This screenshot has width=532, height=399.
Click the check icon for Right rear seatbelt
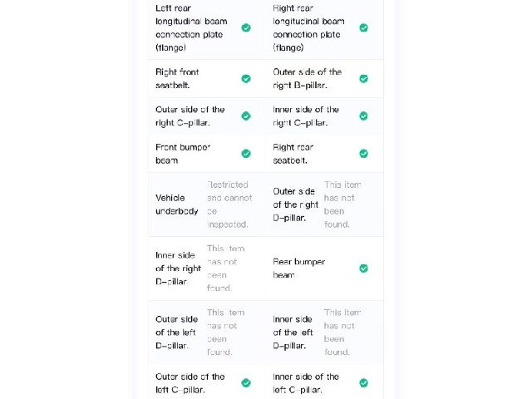pyautogui.click(x=364, y=154)
